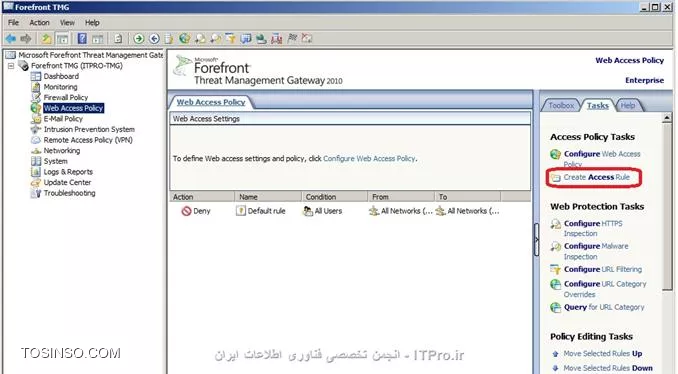
Task: Click the blue Back arrow in the toolbar
Action: [x=10, y=38]
